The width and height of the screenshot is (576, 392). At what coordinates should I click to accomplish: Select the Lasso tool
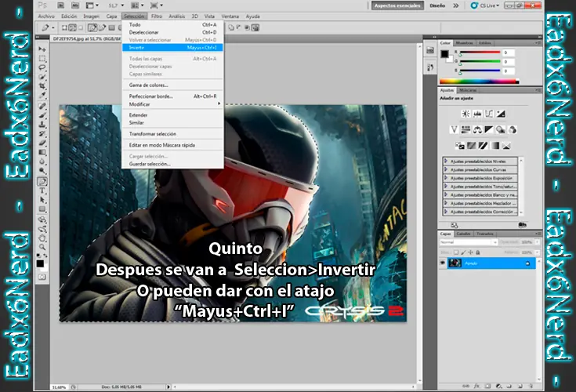[42, 67]
